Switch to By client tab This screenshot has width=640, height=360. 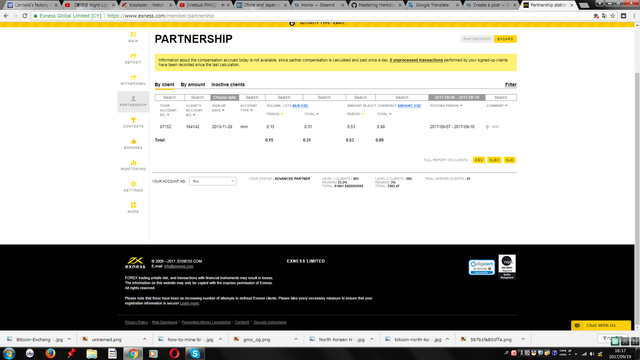click(x=164, y=84)
